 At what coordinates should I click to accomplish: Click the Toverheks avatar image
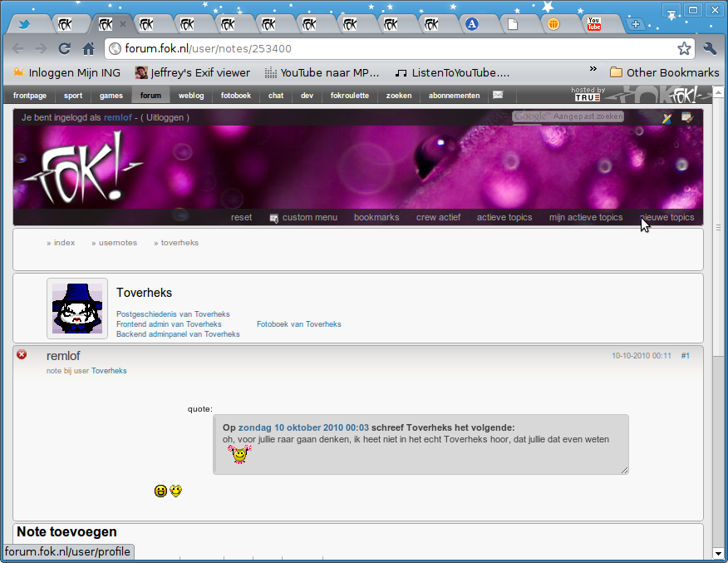click(x=77, y=308)
